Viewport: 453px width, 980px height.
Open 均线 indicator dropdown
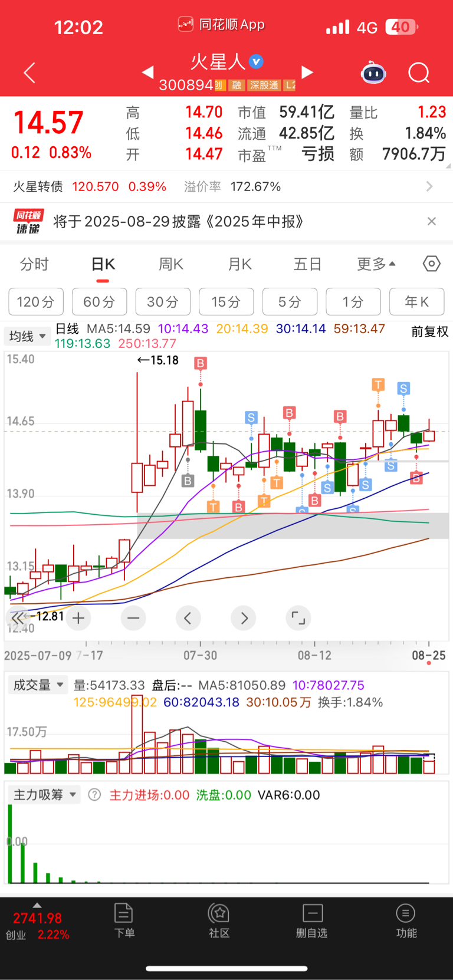(27, 336)
